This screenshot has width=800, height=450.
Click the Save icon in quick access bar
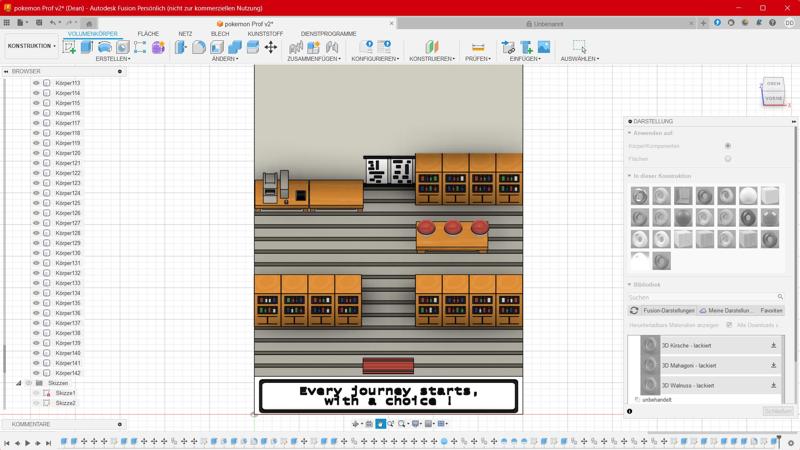39,23
